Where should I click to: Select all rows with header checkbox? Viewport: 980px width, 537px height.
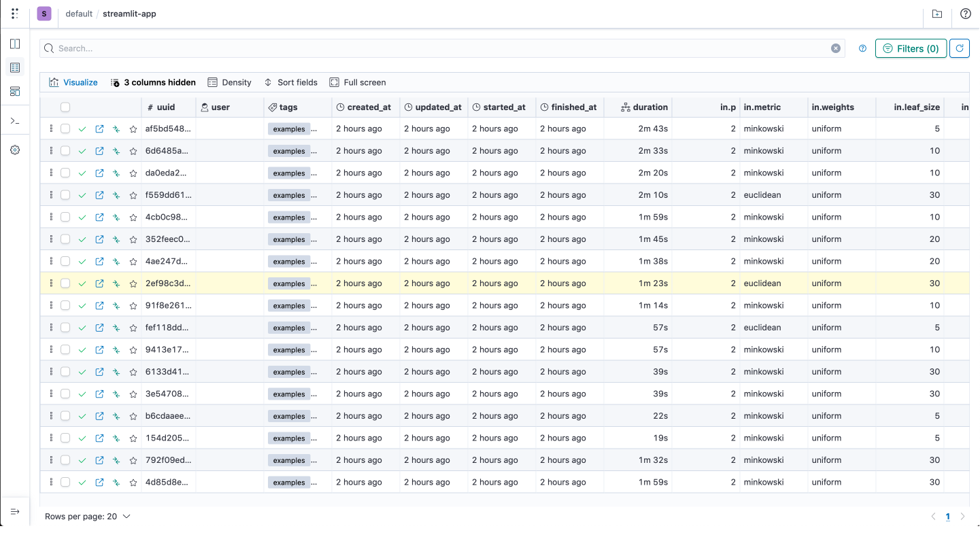coord(65,107)
